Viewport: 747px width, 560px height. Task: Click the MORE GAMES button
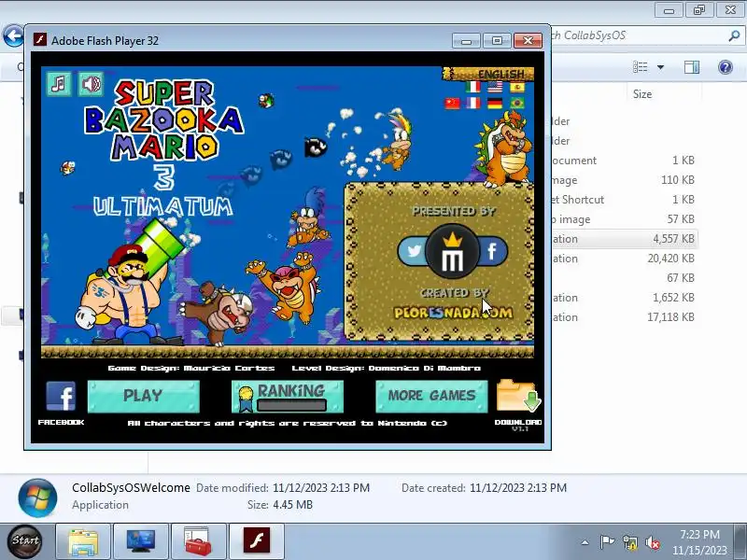(431, 396)
